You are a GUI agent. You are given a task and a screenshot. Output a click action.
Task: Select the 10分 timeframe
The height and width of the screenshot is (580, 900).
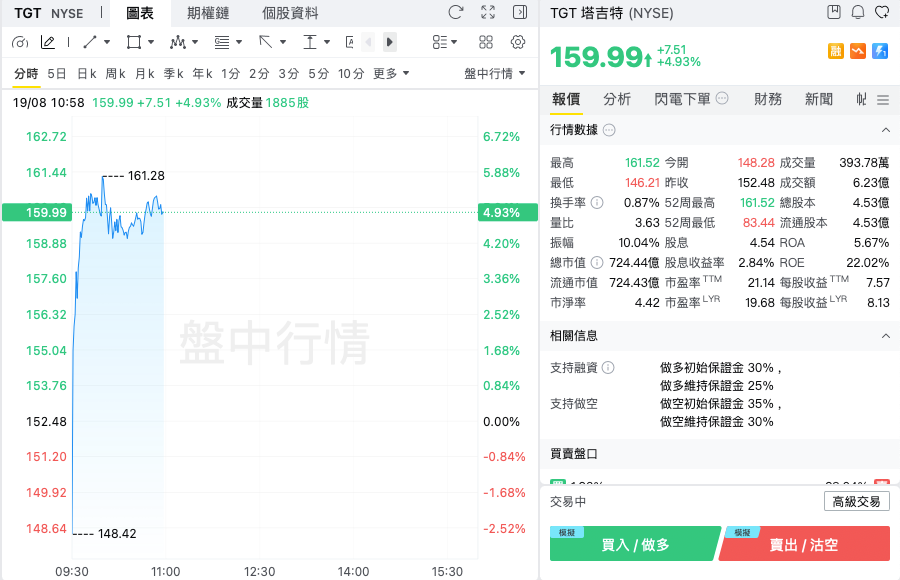[351, 74]
